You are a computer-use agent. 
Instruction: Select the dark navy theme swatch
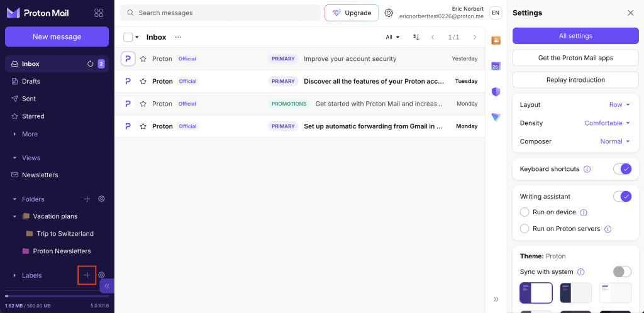click(x=575, y=292)
